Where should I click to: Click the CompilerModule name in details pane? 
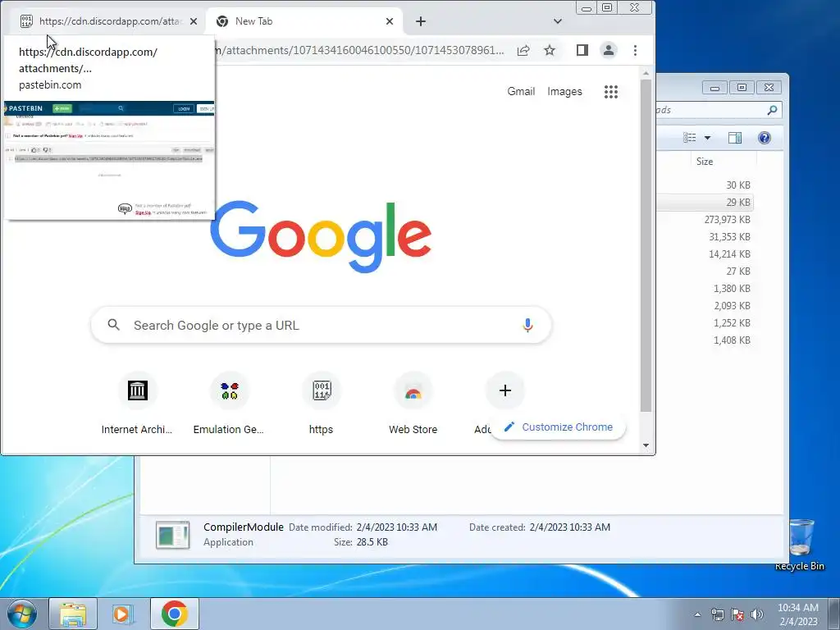(x=243, y=527)
